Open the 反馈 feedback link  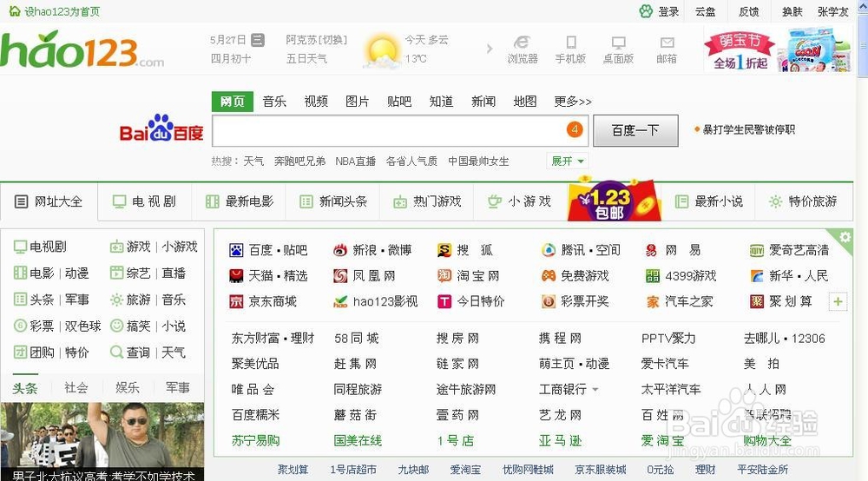click(748, 11)
